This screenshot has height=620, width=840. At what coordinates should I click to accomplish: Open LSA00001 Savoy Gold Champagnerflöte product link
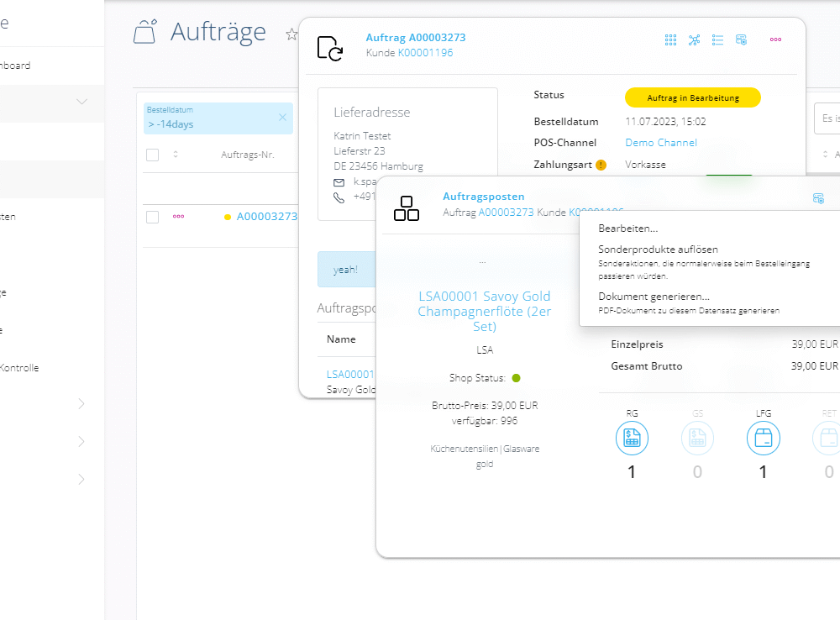pyautogui.click(x=485, y=312)
